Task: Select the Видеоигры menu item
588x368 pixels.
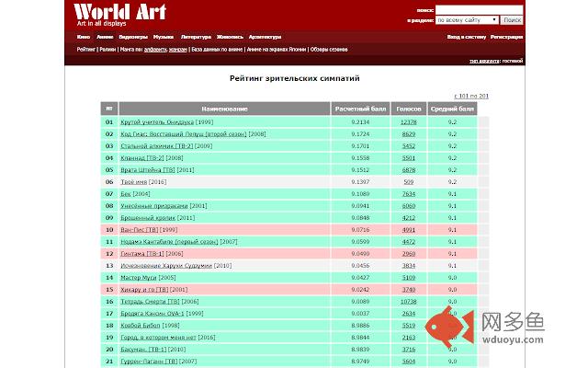Action: click(132, 37)
